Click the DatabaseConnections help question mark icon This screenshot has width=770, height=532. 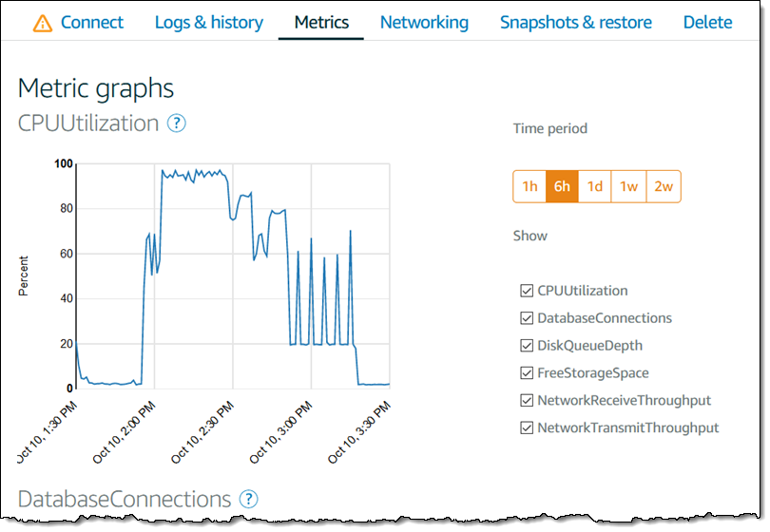(249, 499)
